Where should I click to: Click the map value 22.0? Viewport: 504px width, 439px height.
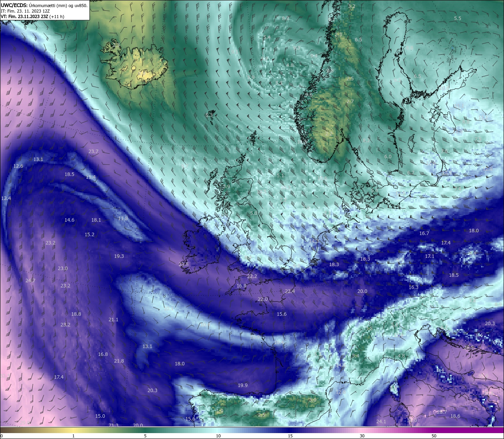coord(263,299)
